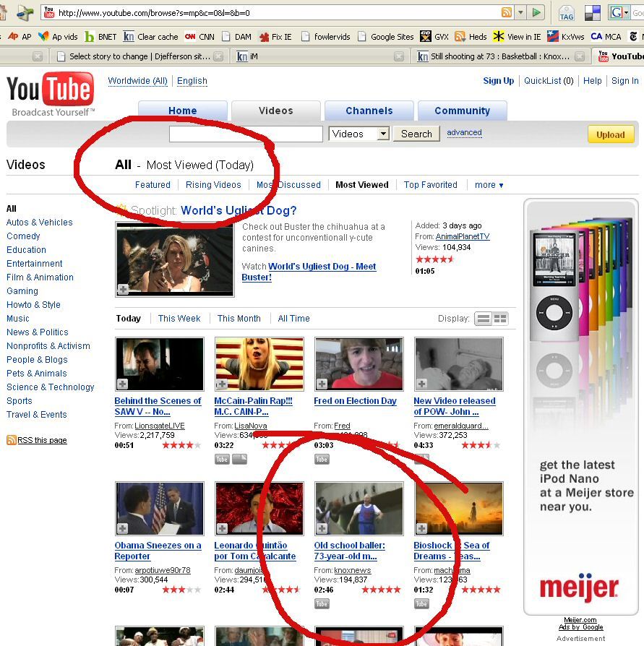Open the BNET bookmark
Image resolution: width=644 pixels, height=646 pixels.
(x=100, y=37)
